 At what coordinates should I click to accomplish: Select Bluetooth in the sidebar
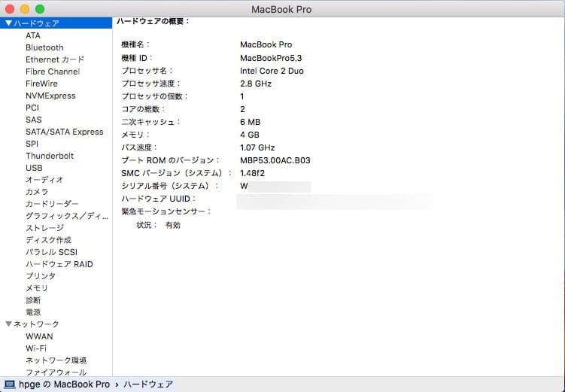point(44,47)
